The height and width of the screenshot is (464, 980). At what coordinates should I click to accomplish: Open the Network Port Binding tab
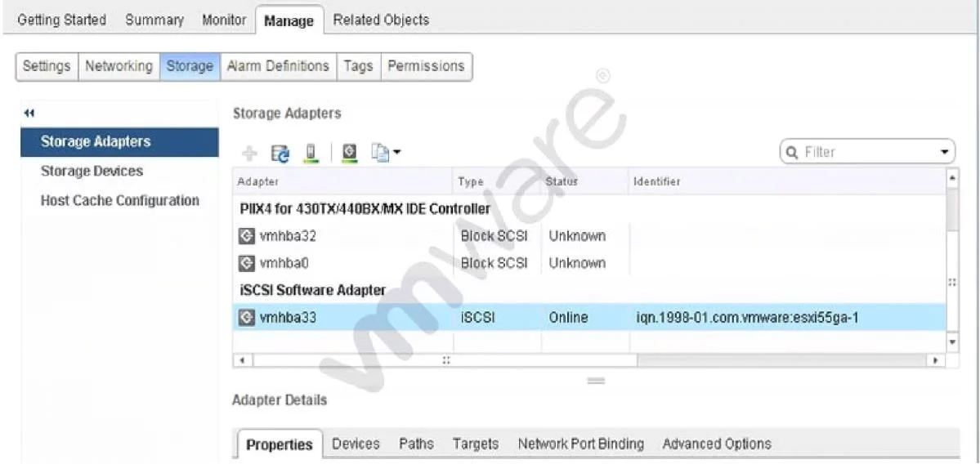[580, 444]
